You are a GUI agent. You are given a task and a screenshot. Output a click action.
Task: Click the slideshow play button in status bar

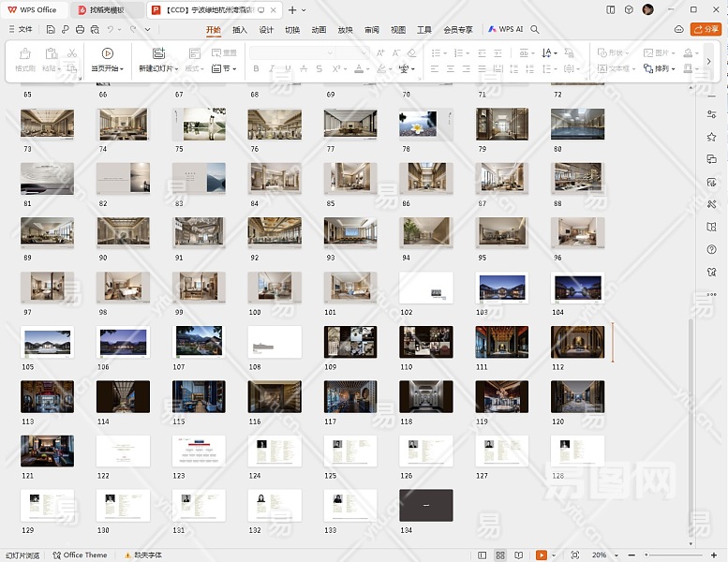tap(542, 555)
